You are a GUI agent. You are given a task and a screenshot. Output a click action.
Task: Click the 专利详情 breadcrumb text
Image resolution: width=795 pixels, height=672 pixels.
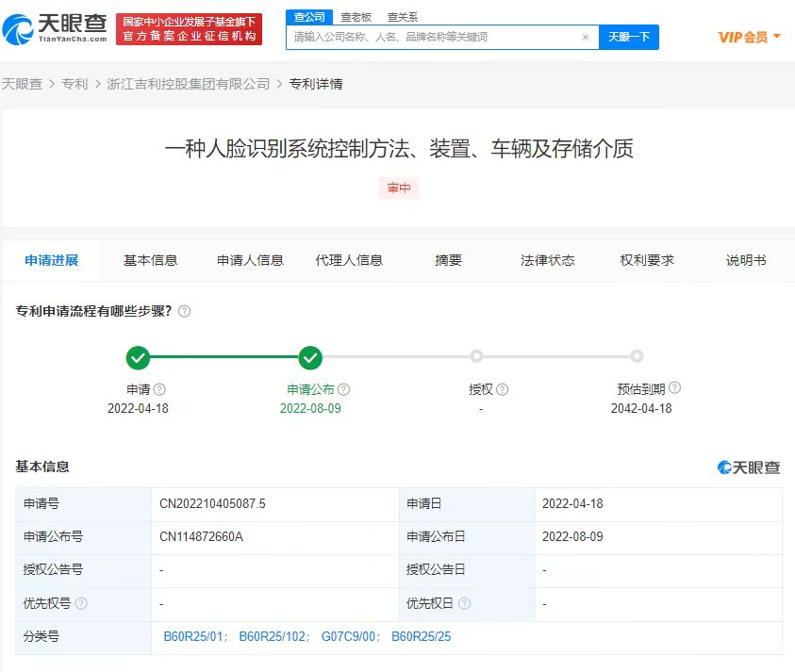pos(316,84)
